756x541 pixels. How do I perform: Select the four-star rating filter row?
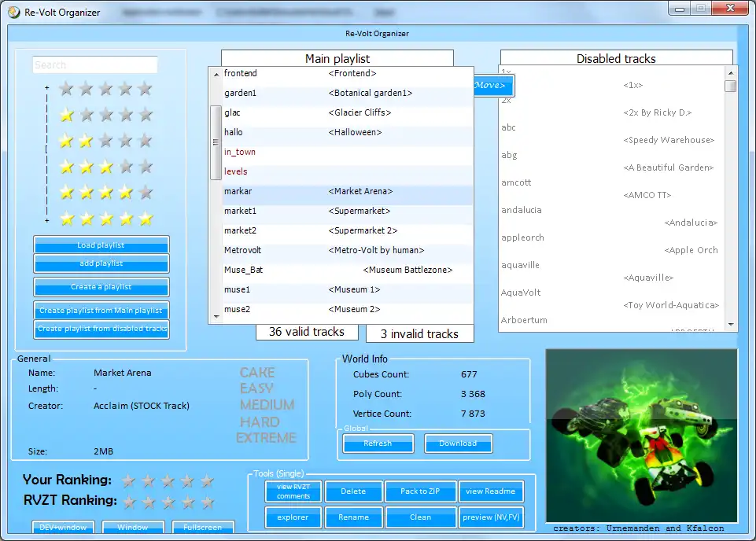tap(105, 193)
